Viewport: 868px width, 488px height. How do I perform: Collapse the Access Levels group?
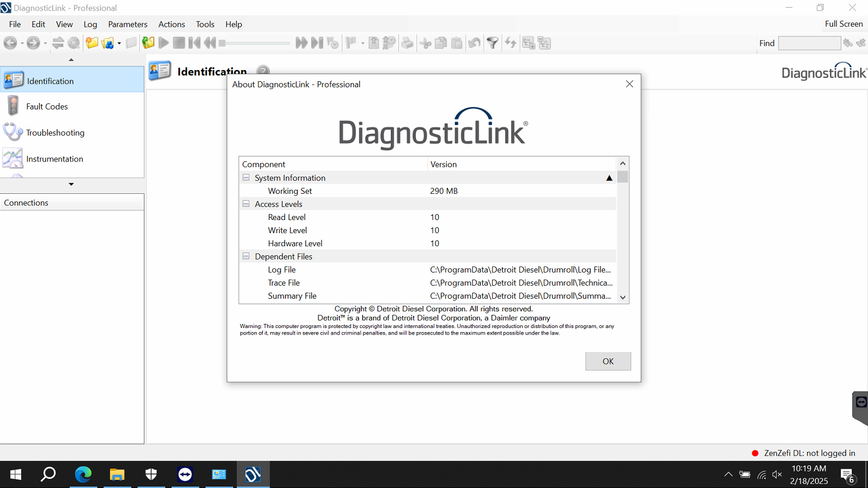click(x=246, y=204)
